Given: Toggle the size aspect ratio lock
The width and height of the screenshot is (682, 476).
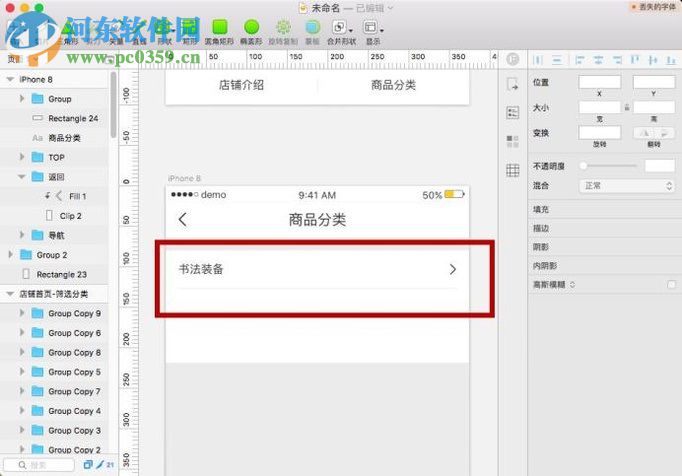Looking at the screenshot, I should point(627,107).
